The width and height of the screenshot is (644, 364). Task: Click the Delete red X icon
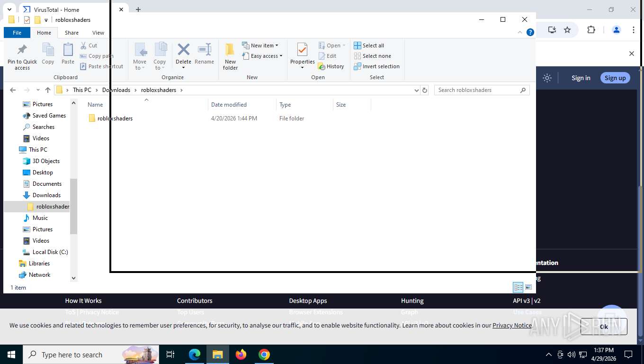(x=183, y=49)
